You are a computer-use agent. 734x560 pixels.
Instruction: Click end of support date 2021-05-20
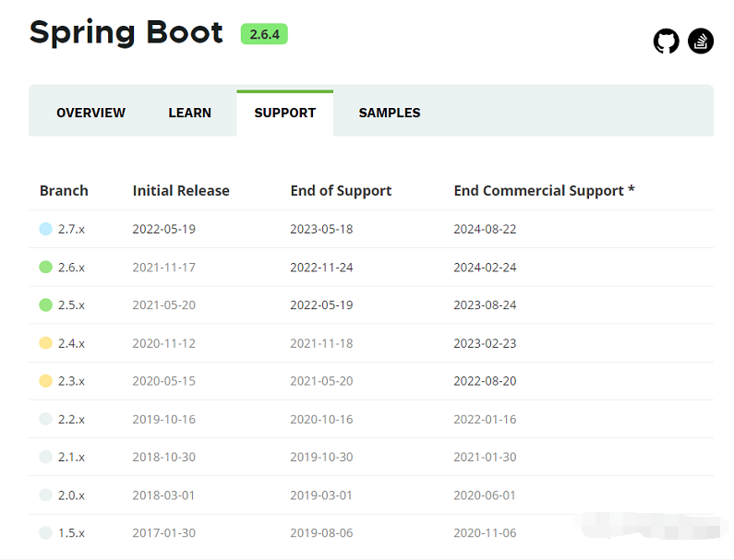click(321, 381)
